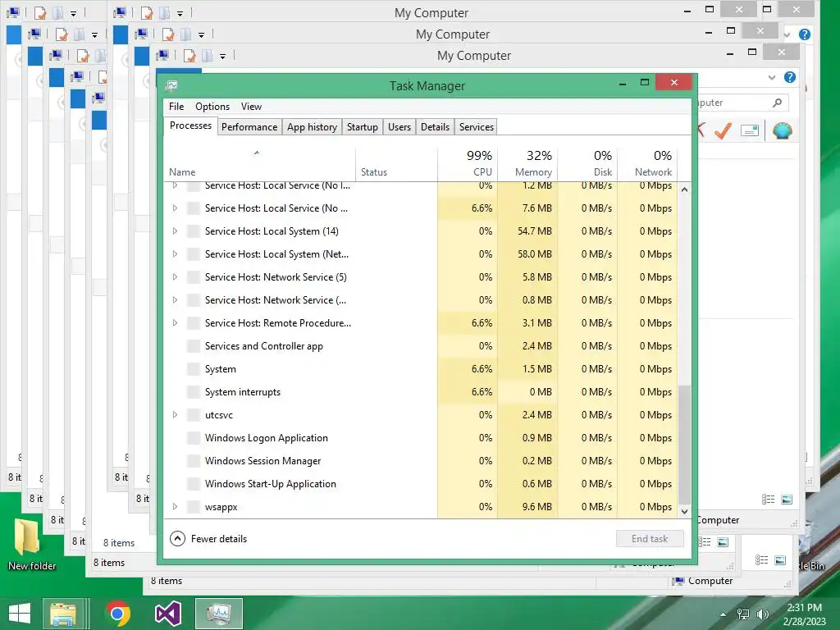Image resolution: width=840 pixels, height=630 pixels.
Task: Select the Processes tab
Action: [x=190, y=126]
